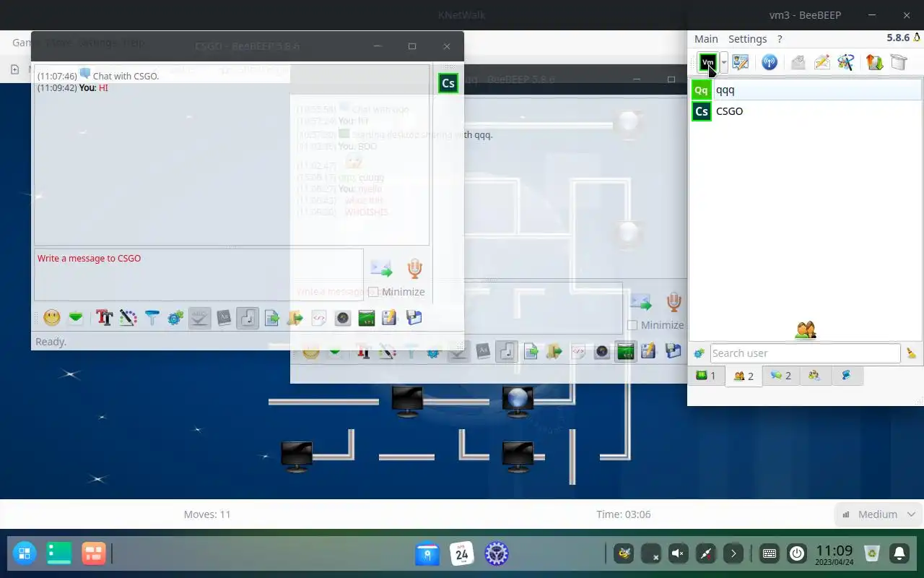
Task: Open chat settings gear icon in CSGO chat
Action: pos(175,317)
